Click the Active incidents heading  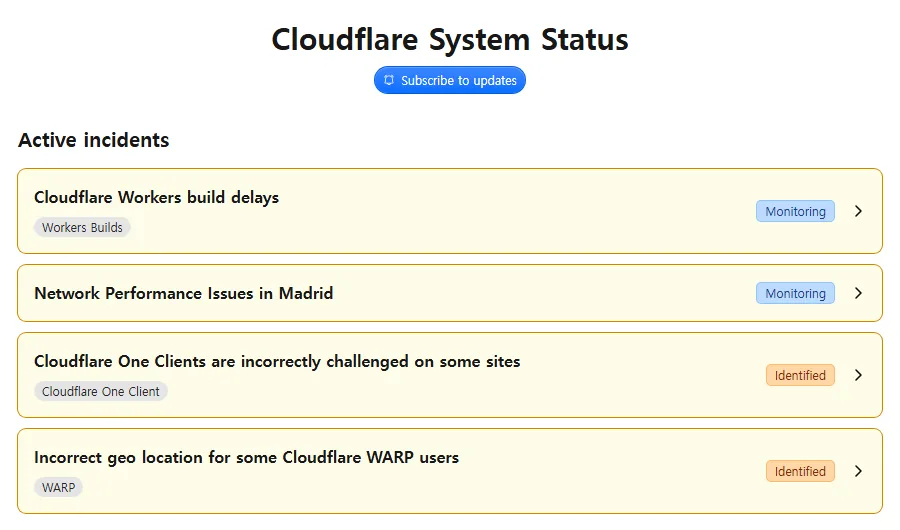[94, 140]
